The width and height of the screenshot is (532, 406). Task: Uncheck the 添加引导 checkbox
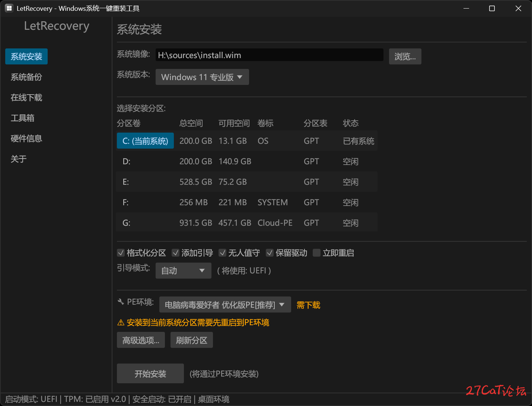175,253
